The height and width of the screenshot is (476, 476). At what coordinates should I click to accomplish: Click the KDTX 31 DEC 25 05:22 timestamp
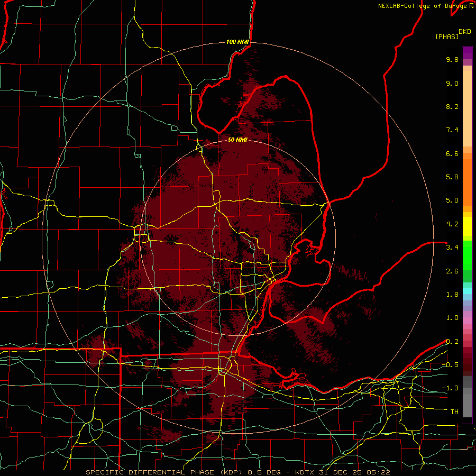342,472
